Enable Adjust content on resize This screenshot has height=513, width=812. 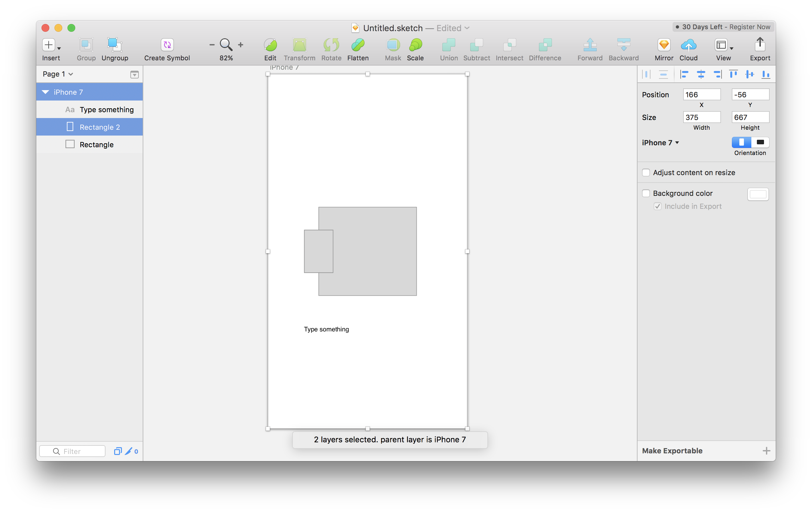[646, 172]
